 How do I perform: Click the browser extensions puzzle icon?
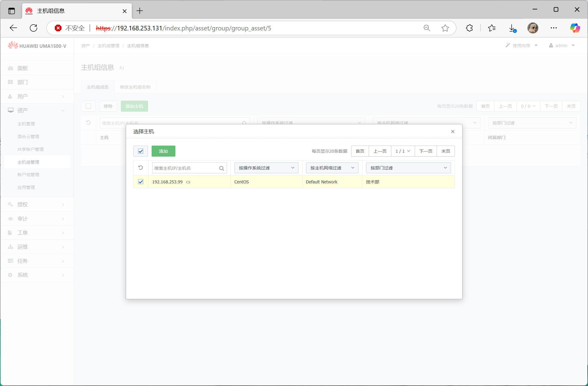[x=469, y=28]
